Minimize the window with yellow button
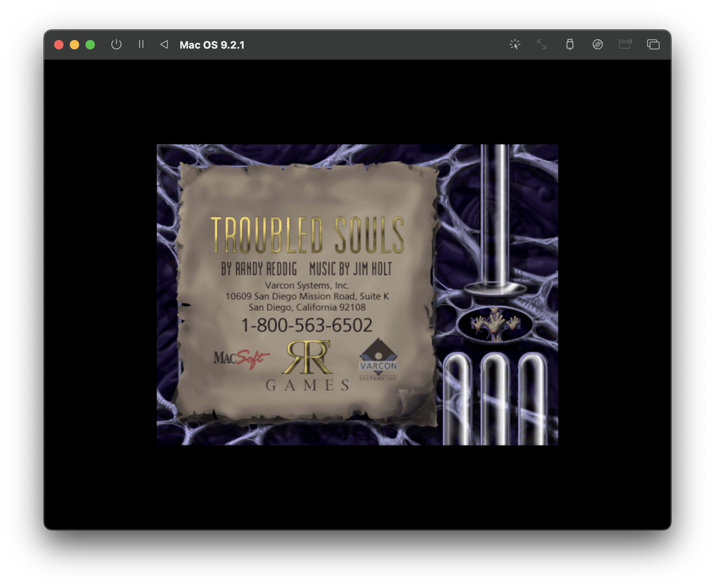Image resolution: width=715 pixels, height=588 pixels. point(74,45)
